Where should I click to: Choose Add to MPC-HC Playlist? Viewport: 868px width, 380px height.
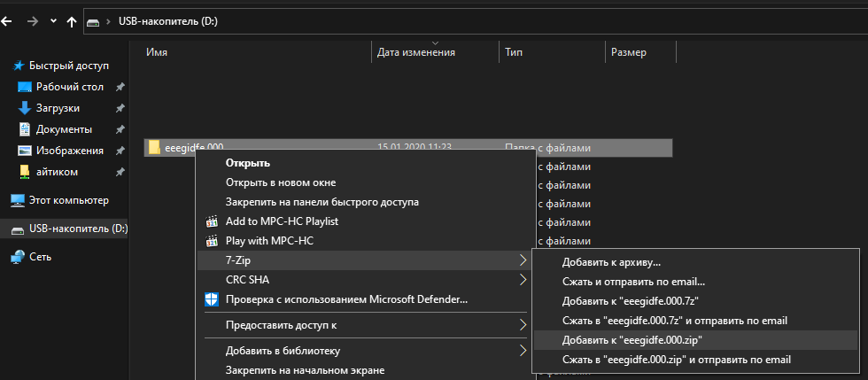[x=282, y=221]
